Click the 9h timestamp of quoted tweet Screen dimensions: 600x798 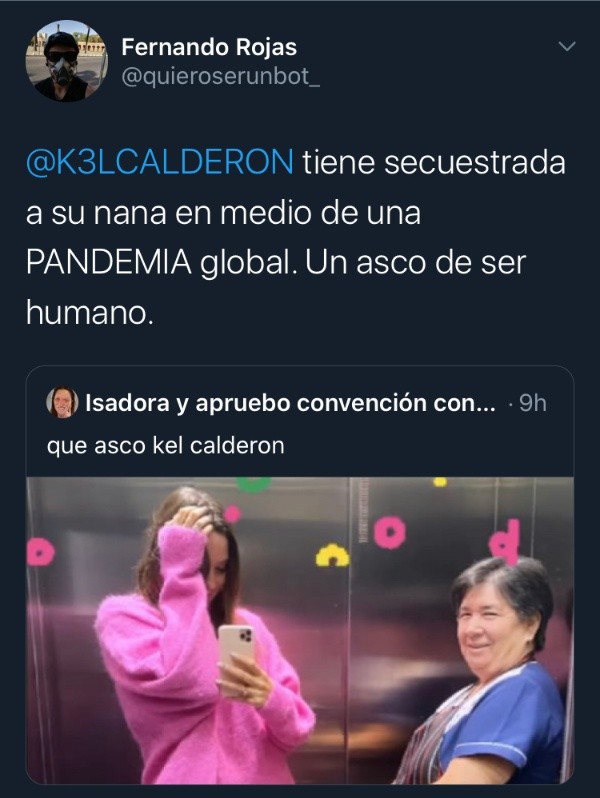(532, 403)
